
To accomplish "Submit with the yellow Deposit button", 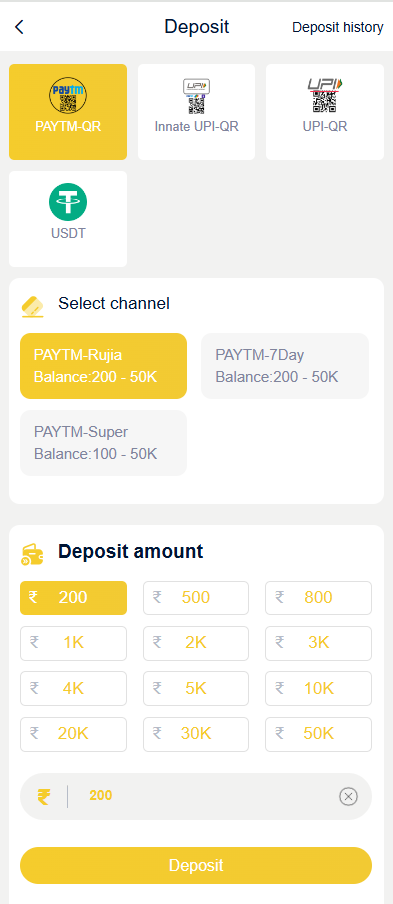I will 196,865.
